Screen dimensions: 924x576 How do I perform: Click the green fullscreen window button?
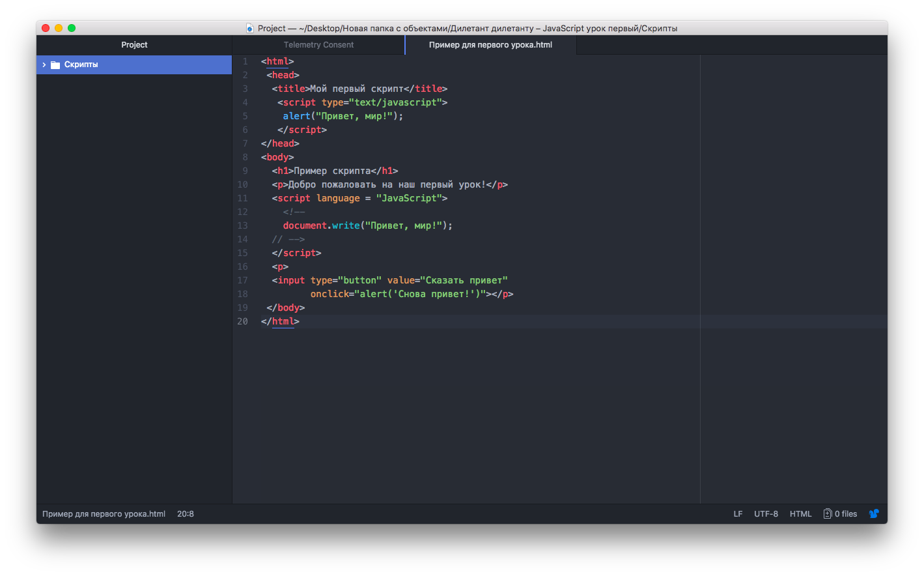tap(72, 28)
